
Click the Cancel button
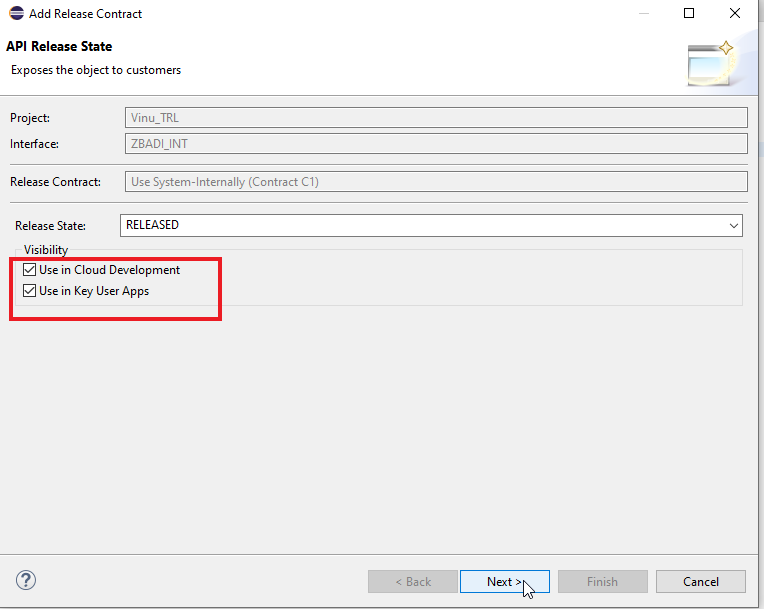[701, 582]
